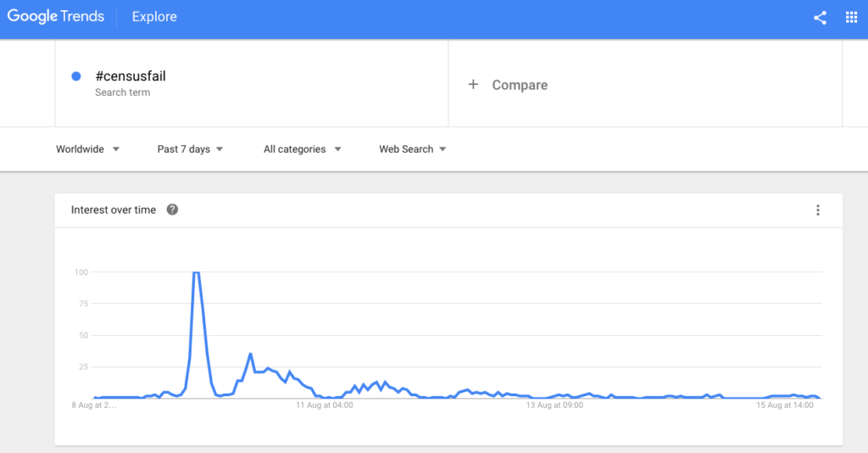868x453 pixels.
Task: Click the 15 Aug at 14:00 axis label
Action: click(x=785, y=405)
